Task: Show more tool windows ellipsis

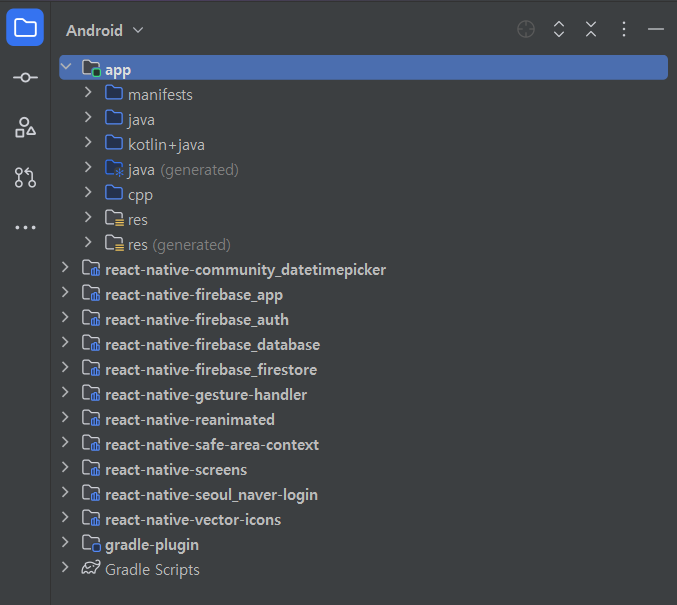Action: [x=25, y=227]
